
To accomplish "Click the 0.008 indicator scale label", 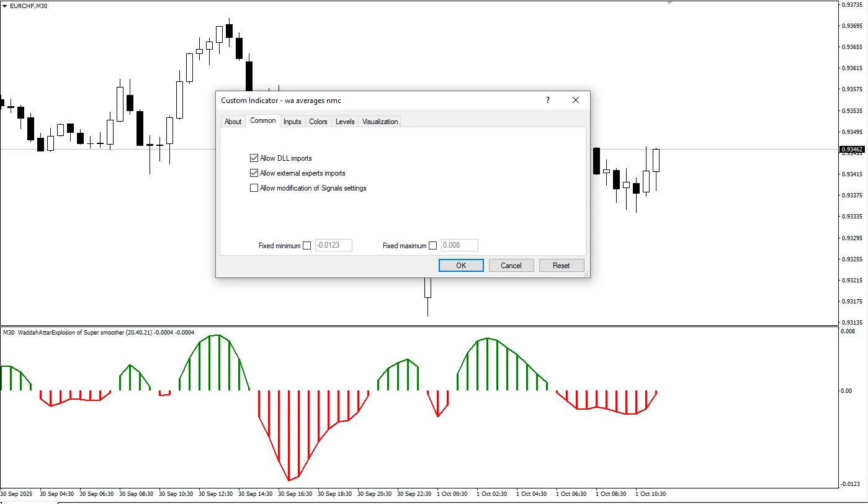I will pyautogui.click(x=848, y=331).
